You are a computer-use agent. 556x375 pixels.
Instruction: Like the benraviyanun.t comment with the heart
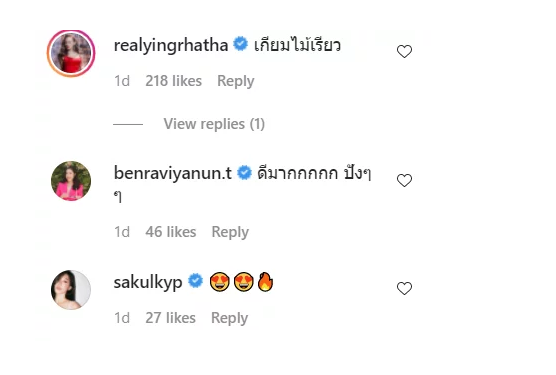point(404,181)
